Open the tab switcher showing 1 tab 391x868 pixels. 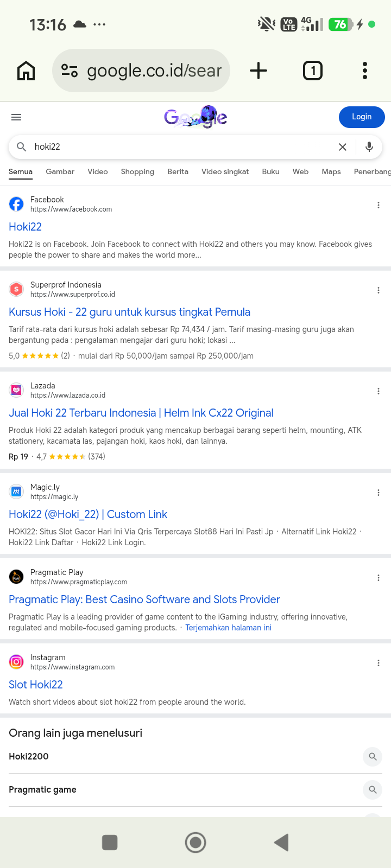point(313,71)
